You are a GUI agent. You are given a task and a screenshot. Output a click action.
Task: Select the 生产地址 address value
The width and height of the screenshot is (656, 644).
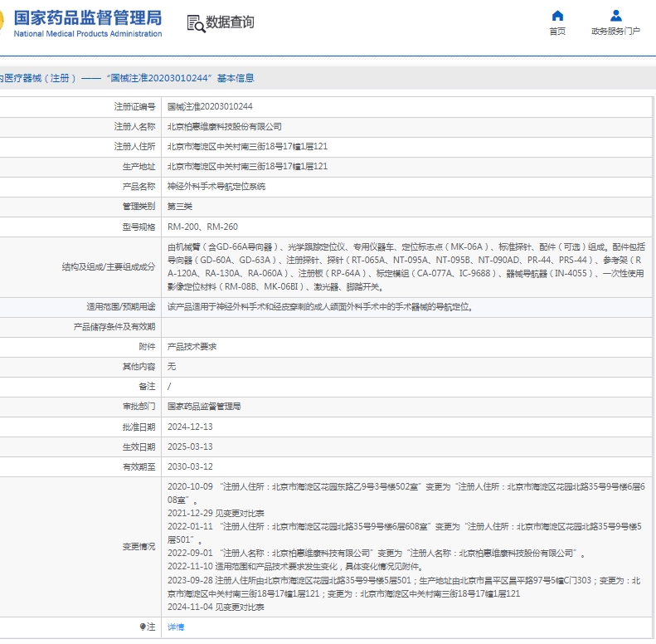pos(247,167)
